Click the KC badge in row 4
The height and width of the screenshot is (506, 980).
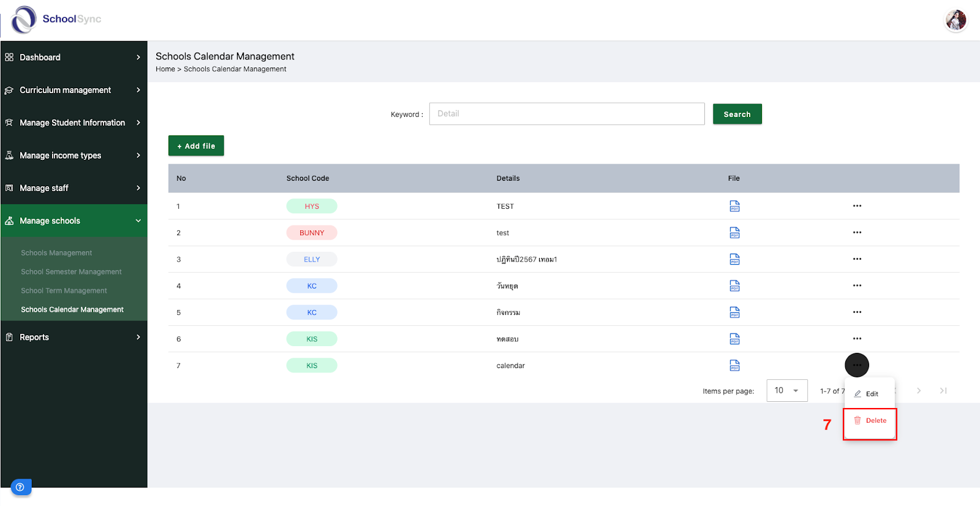click(x=312, y=286)
